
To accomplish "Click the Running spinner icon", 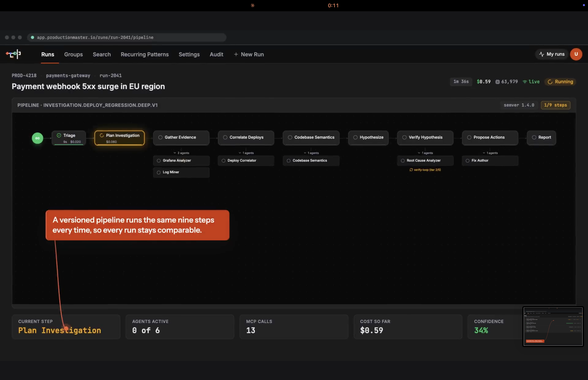I will 550,82.
